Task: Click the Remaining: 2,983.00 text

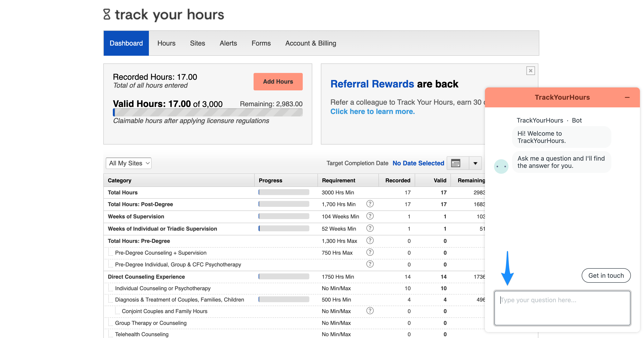Action: [271, 104]
